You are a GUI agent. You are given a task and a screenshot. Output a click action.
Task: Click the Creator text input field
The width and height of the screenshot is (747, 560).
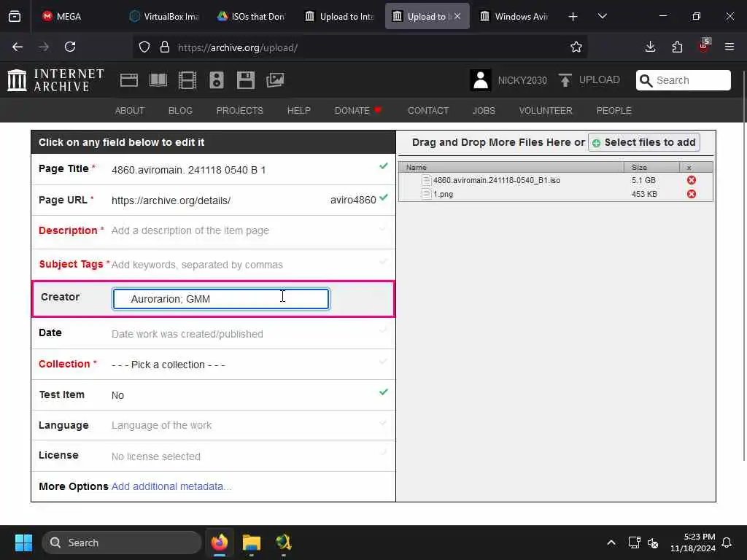click(220, 298)
